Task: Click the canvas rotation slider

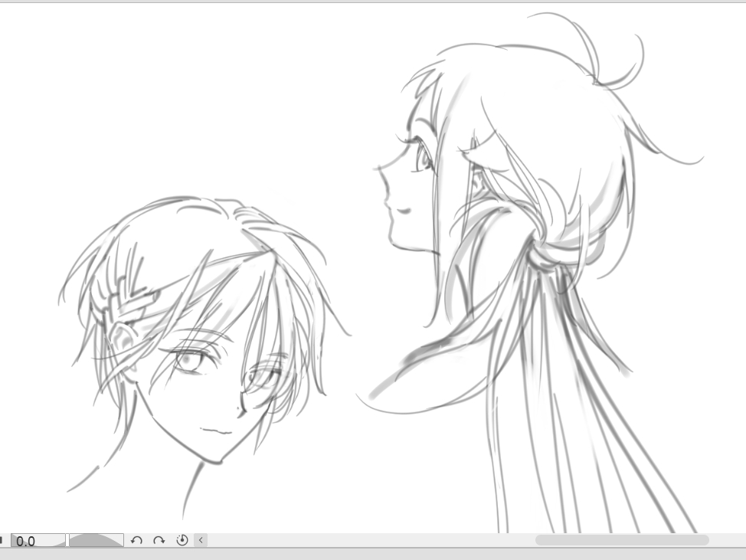Action: point(96,540)
